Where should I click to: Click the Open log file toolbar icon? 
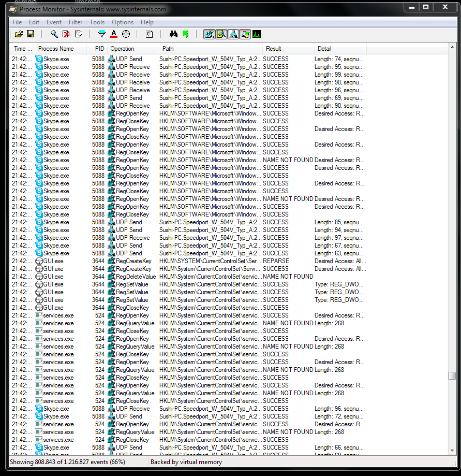pyautogui.click(x=19, y=34)
